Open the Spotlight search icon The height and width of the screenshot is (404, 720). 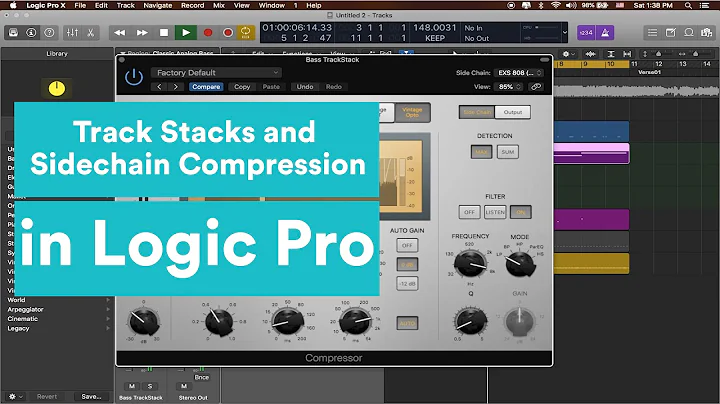688,6
